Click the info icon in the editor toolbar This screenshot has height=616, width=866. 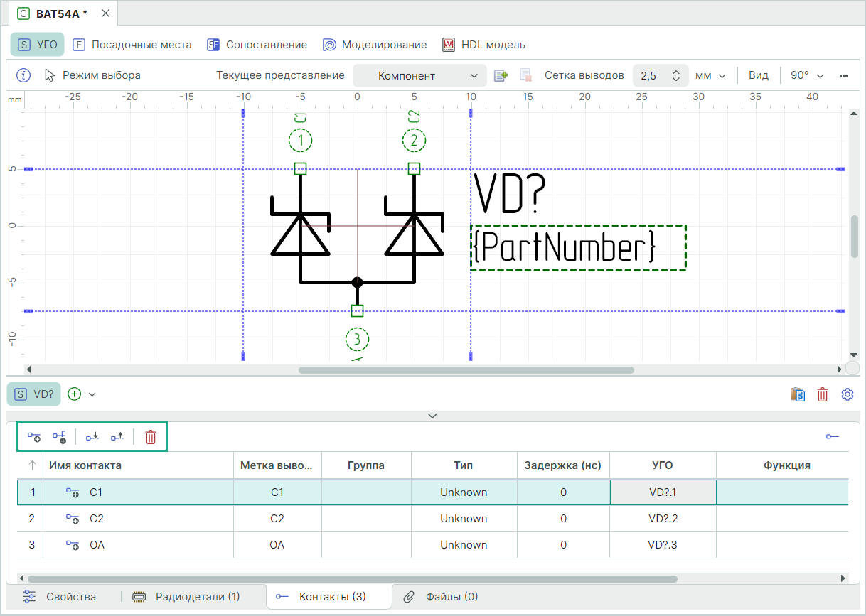tap(23, 75)
